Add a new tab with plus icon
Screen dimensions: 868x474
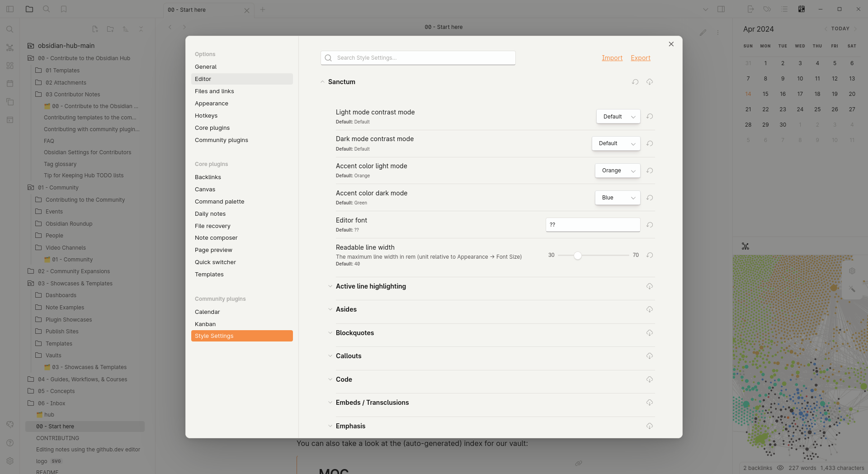point(263,9)
